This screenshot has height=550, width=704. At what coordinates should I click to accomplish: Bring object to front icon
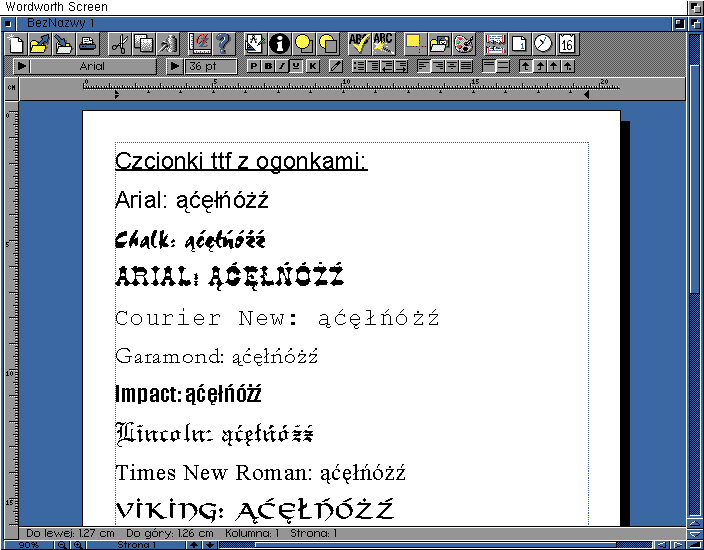pos(304,44)
